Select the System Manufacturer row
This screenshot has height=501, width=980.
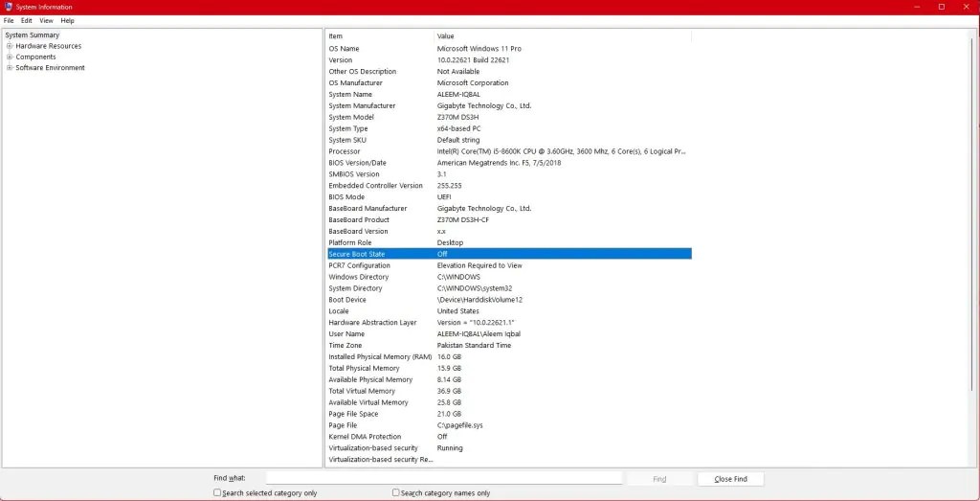509,105
